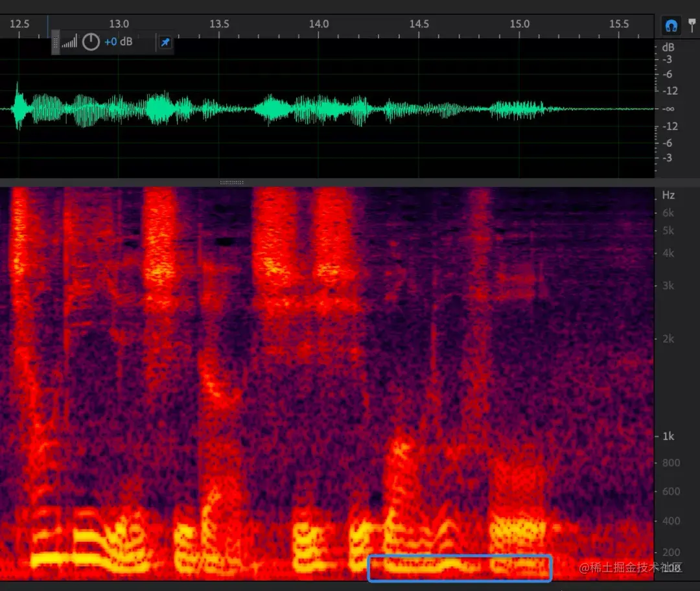Image resolution: width=700 pixels, height=591 pixels.
Task: Click the 13.0 mark on time ruler
Action: 119,24
